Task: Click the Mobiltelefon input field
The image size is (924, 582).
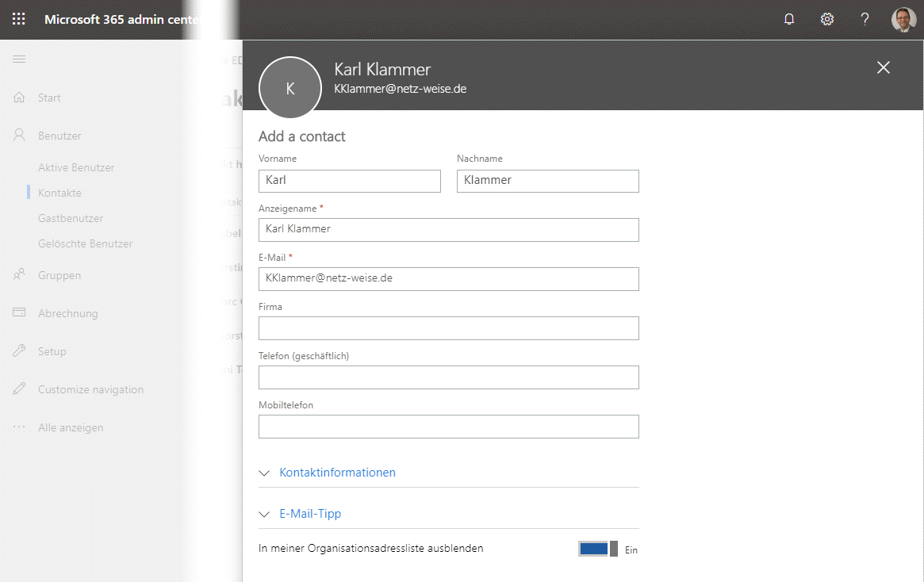Action: click(x=448, y=427)
